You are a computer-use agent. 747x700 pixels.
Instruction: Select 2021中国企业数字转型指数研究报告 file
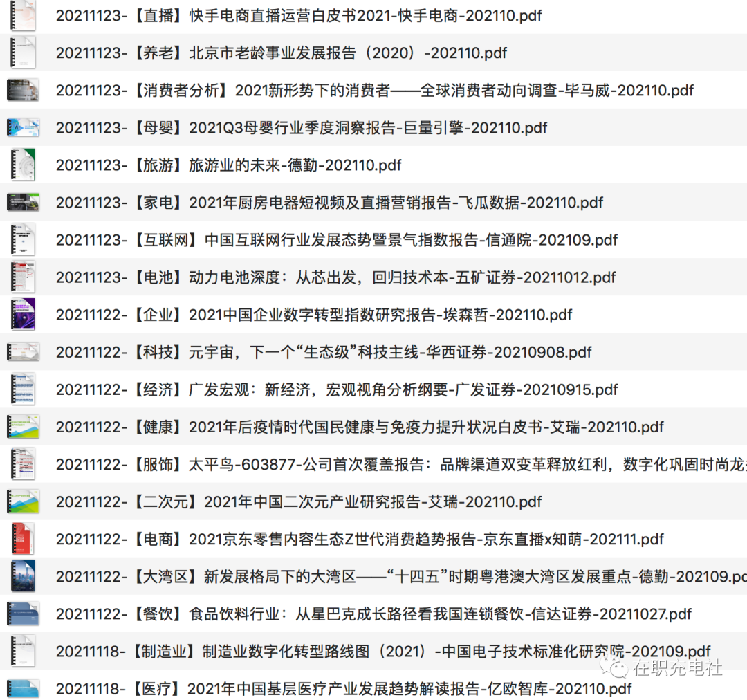314,315
